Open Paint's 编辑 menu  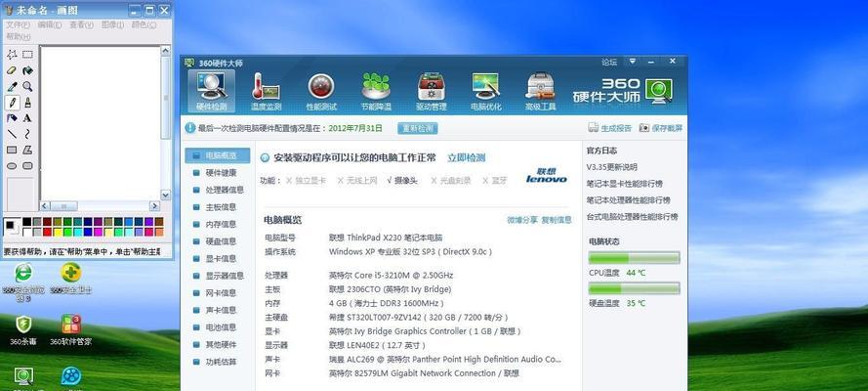click(50, 24)
